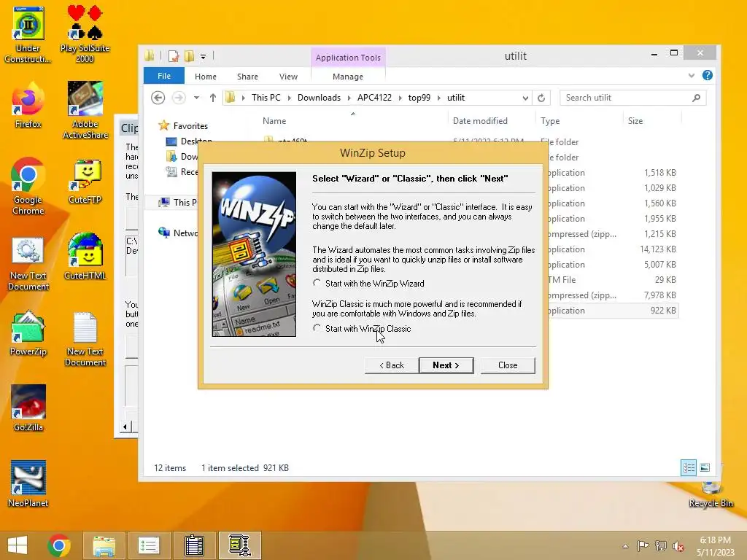Expand the arrow after top99 breadcrumb

tap(438, 98)
